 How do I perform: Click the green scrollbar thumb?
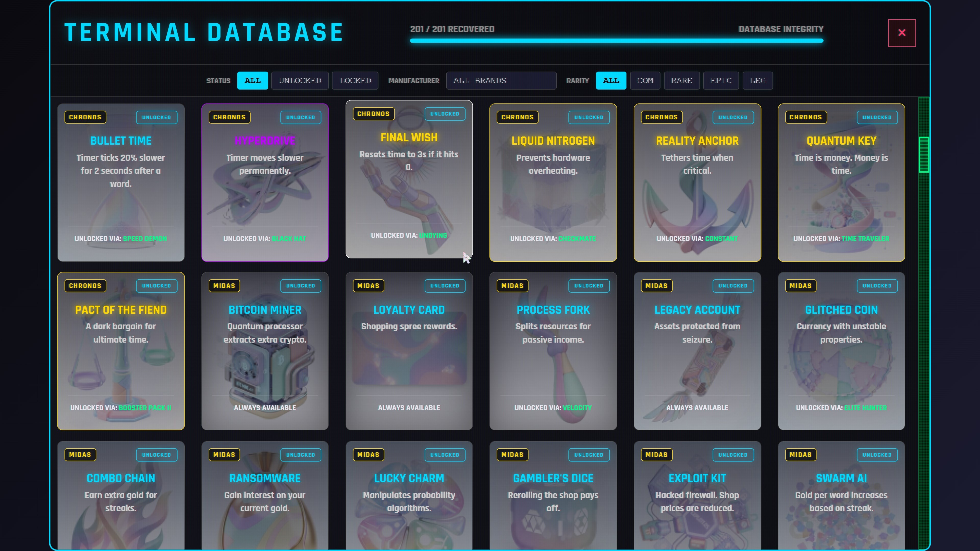click(924, 154)
